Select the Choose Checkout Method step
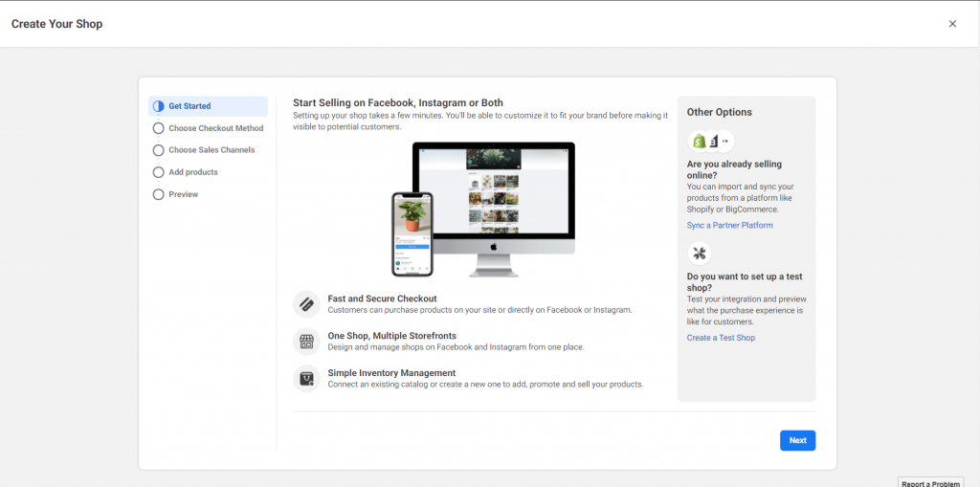980x487 pixels. tap(208, 128)
